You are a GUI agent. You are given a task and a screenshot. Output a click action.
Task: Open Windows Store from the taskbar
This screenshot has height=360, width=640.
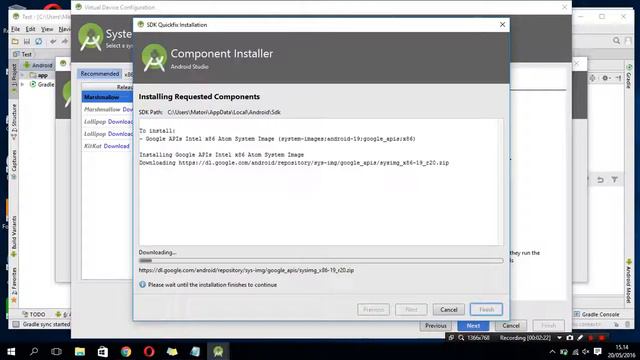click(x=102, y=351)
